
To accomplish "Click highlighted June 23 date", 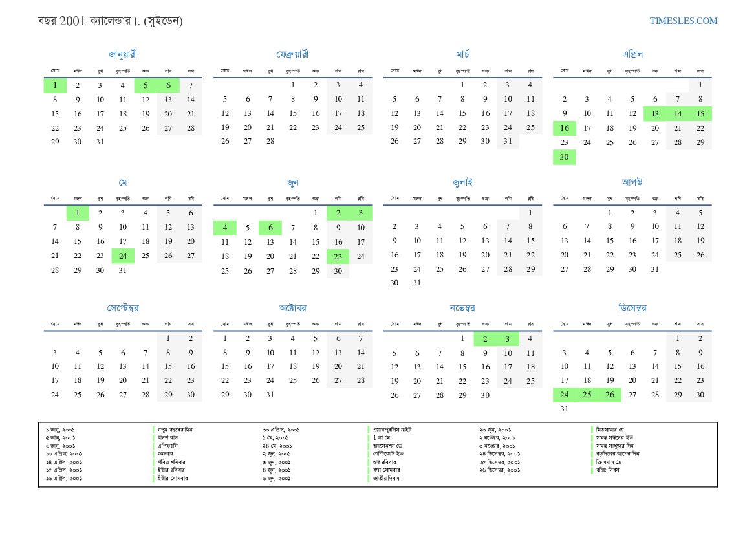I will 338,257.
